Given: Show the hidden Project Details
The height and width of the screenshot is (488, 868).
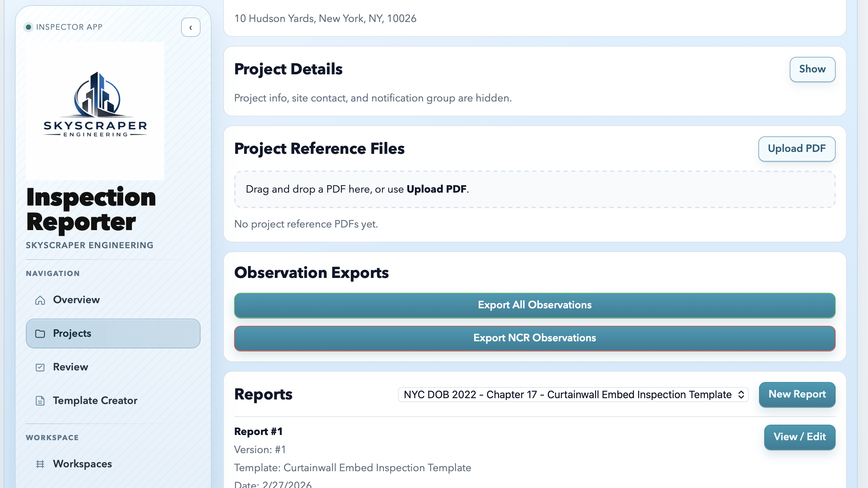Looking at the screenshot, I should [x=812, y=69].
